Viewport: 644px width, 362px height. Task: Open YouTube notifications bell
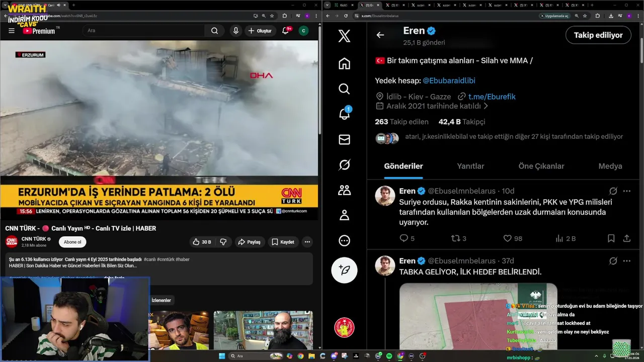pos(285,31)
